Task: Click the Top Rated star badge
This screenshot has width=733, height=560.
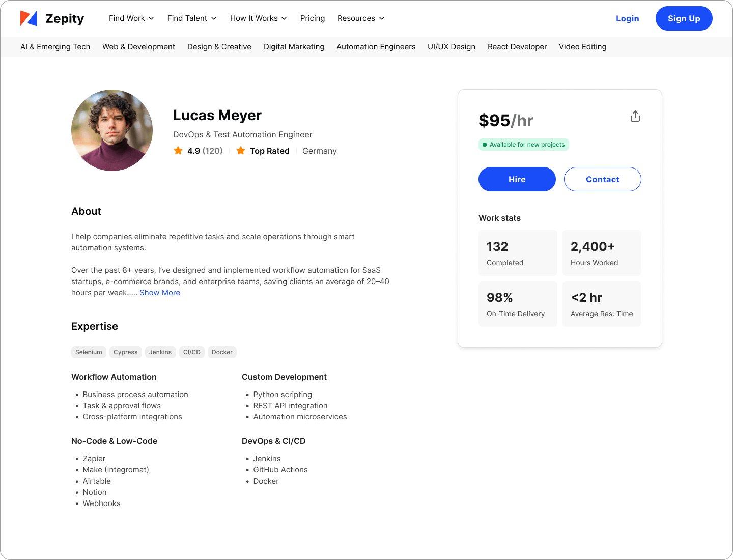Action: [241, 151]
